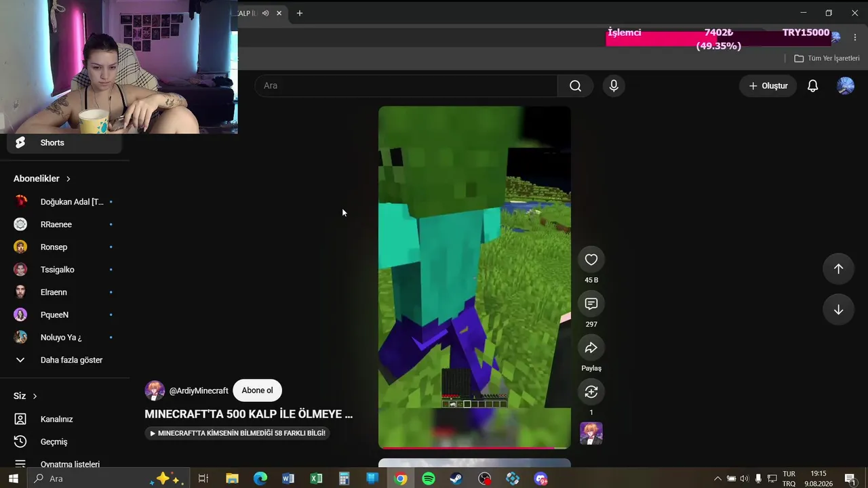Switch keyboard language from TUR TRQ
Image resolution: width=868 pixels, height=488 pixels.
[789, 479]
